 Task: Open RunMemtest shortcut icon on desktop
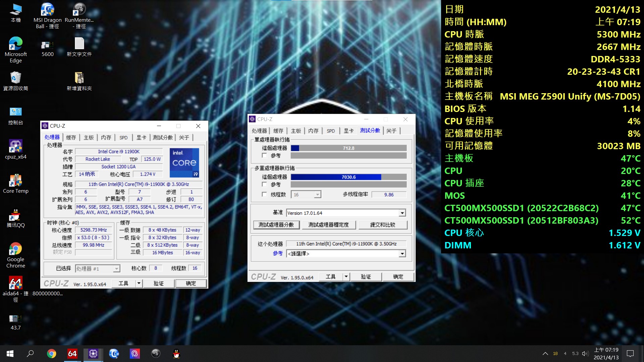pyautogui.click(x=79, y=15)
